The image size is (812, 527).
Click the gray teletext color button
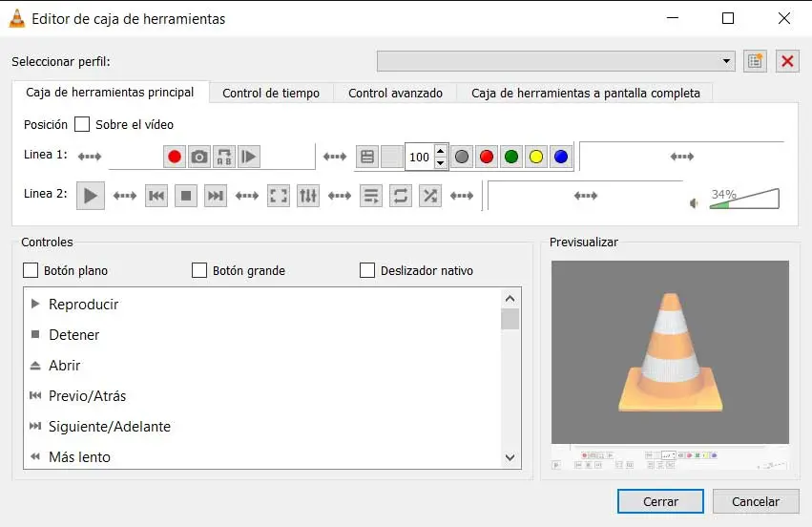point(462,157)
